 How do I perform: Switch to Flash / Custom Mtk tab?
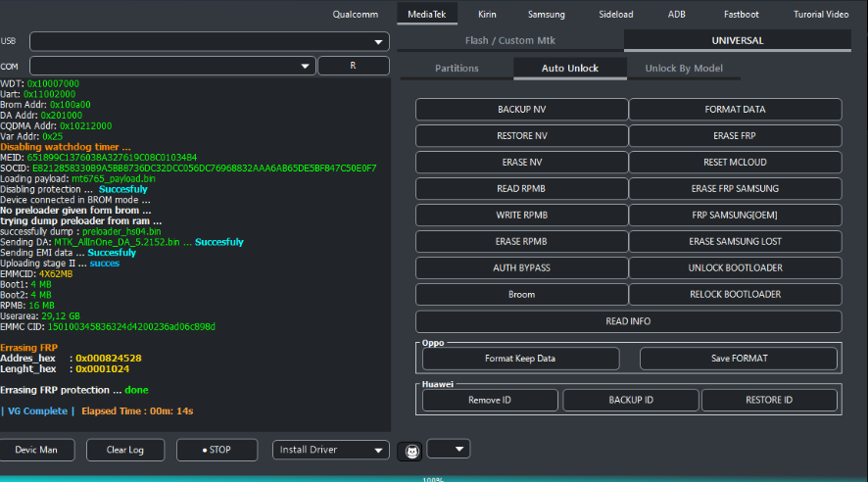coord(509,40)
